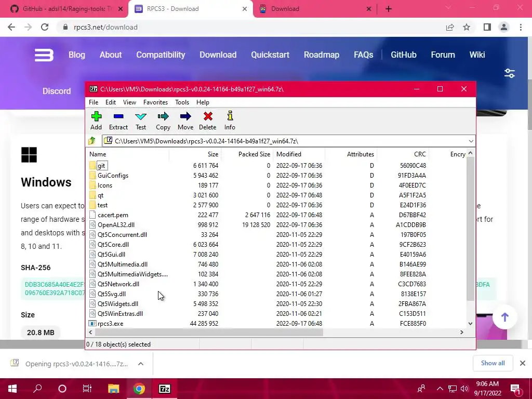Select OpenAL32.dll in the list

coord(116,224)
